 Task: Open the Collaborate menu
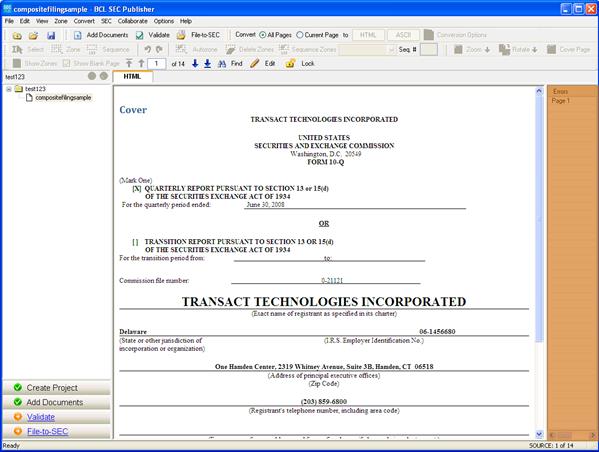(x=133, y=21)
